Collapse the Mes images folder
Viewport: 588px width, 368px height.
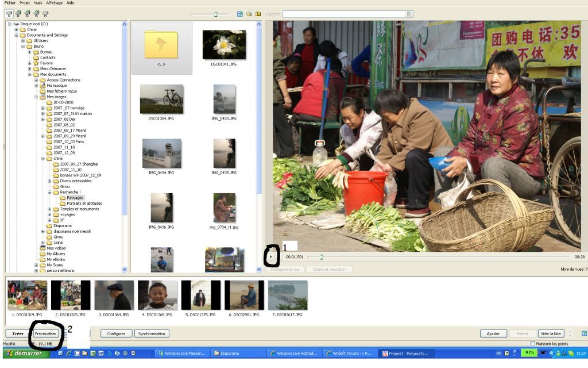point(36,97)
